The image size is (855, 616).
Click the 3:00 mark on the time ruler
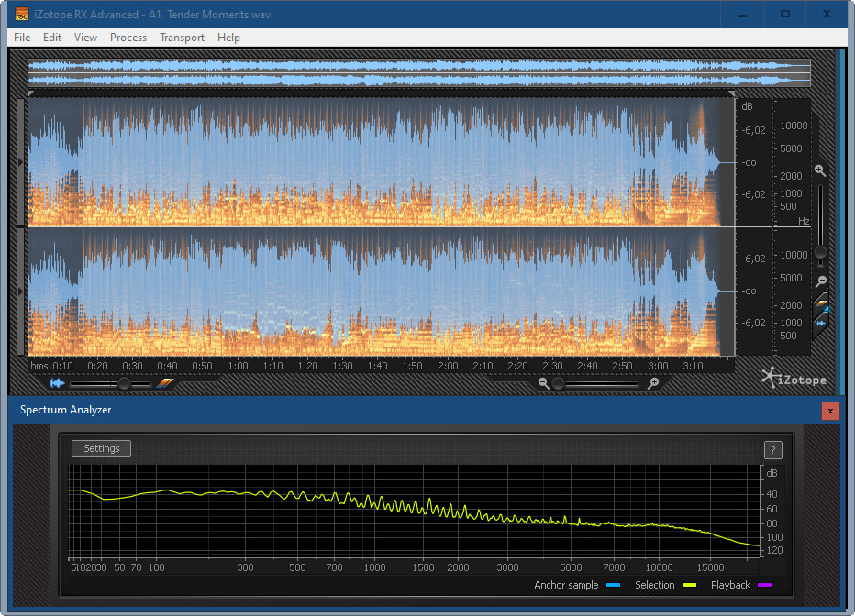(658, 366)
